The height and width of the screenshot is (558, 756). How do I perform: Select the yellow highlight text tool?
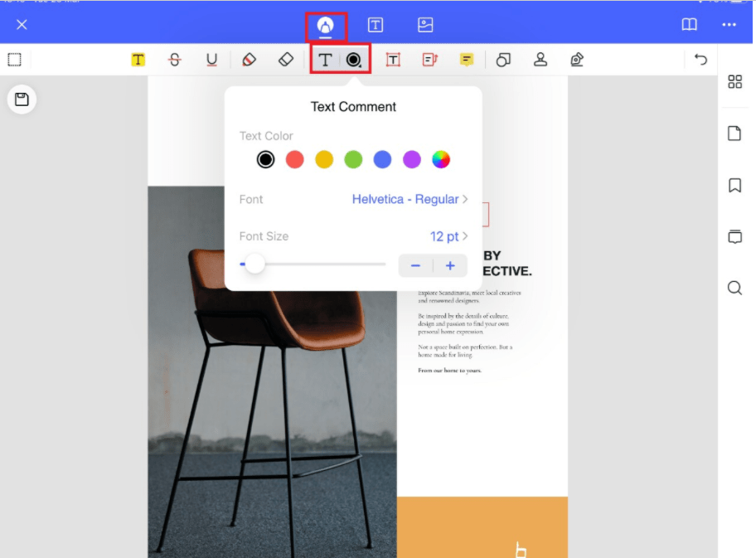138,60
